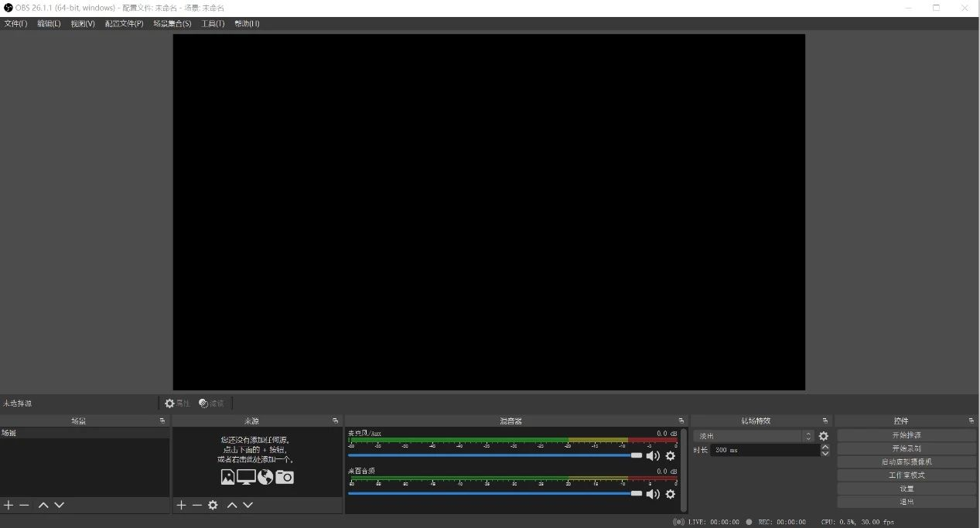Open the 场景集合(S) menu

172,24
